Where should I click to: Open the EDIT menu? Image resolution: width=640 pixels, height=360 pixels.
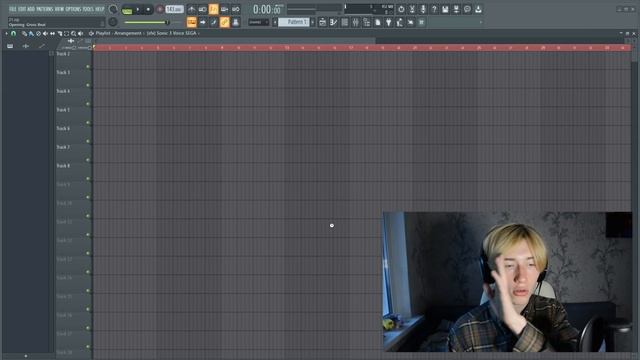pyautogui.click(x=21, y=9)
